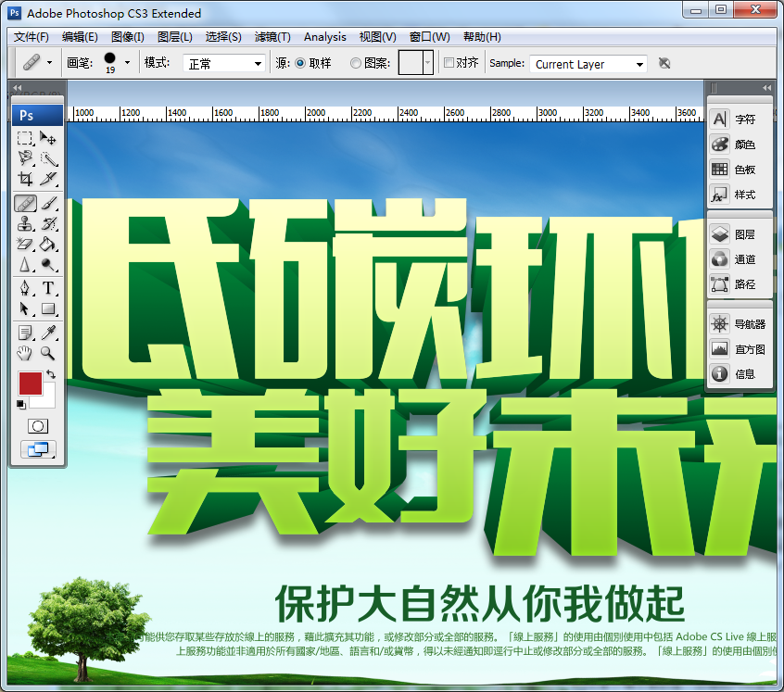Select the Move tool

tap(48, 138)
